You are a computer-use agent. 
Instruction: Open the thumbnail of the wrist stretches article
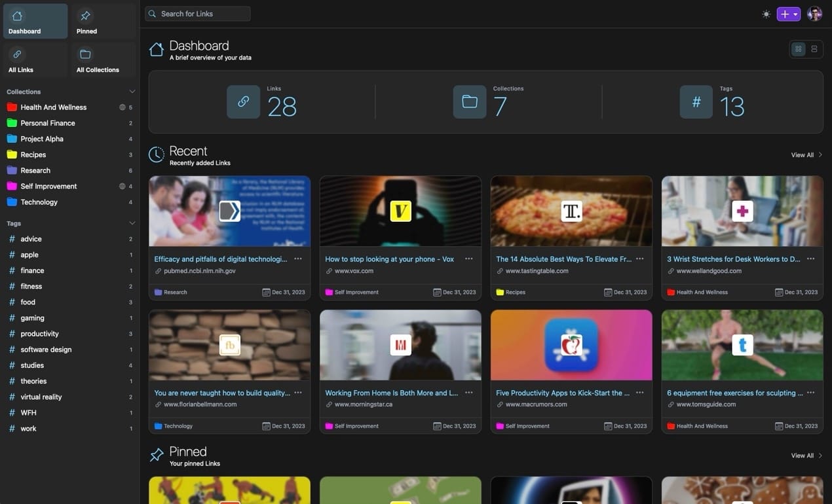point(741,210)
